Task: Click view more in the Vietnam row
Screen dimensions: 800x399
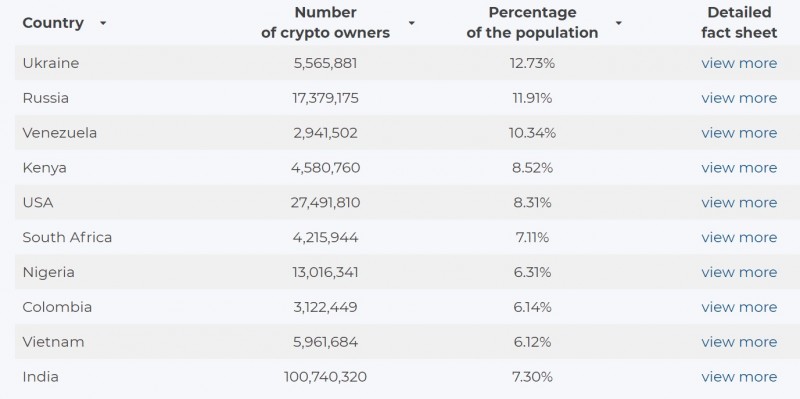Action: coord(739,342)
